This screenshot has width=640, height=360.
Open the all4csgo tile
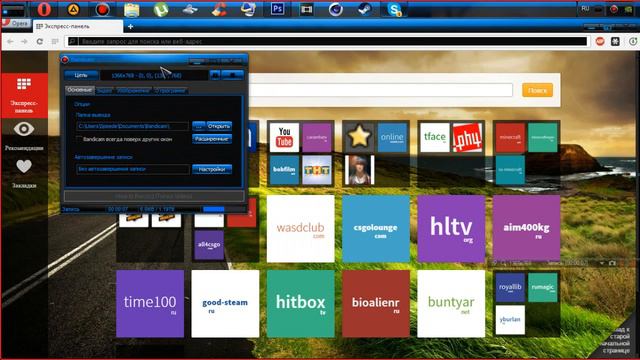point(209,245)
